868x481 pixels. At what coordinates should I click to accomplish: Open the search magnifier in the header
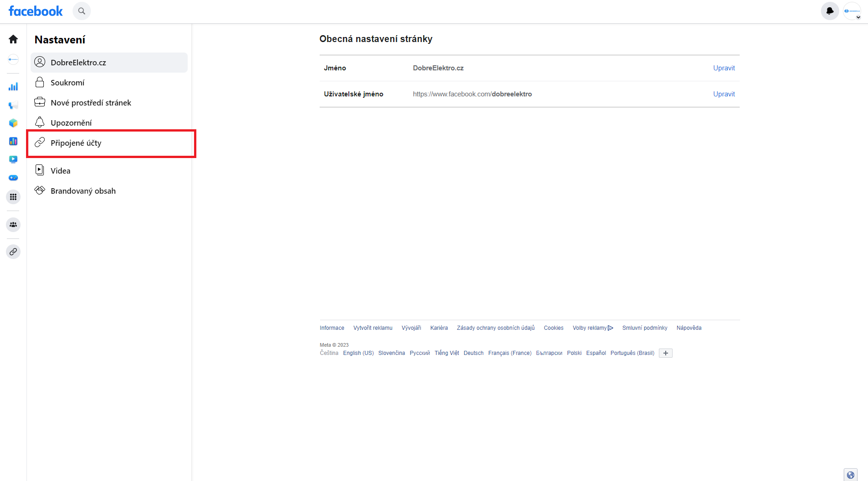pyautogui.click(x=82, y=11)
